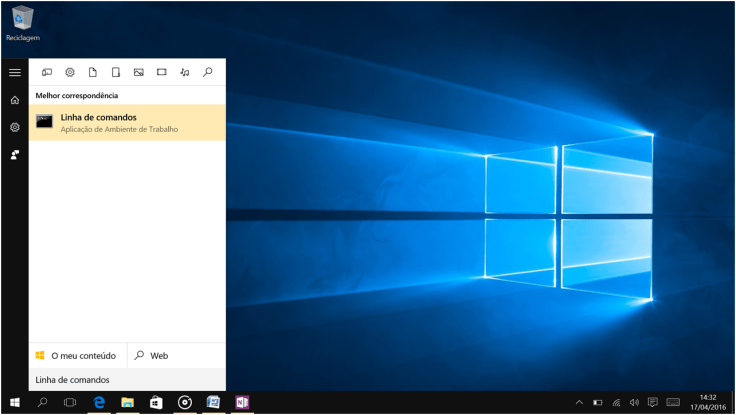Filter search results by web
This screenshot has height=415, width=736.
pos(208,72)
